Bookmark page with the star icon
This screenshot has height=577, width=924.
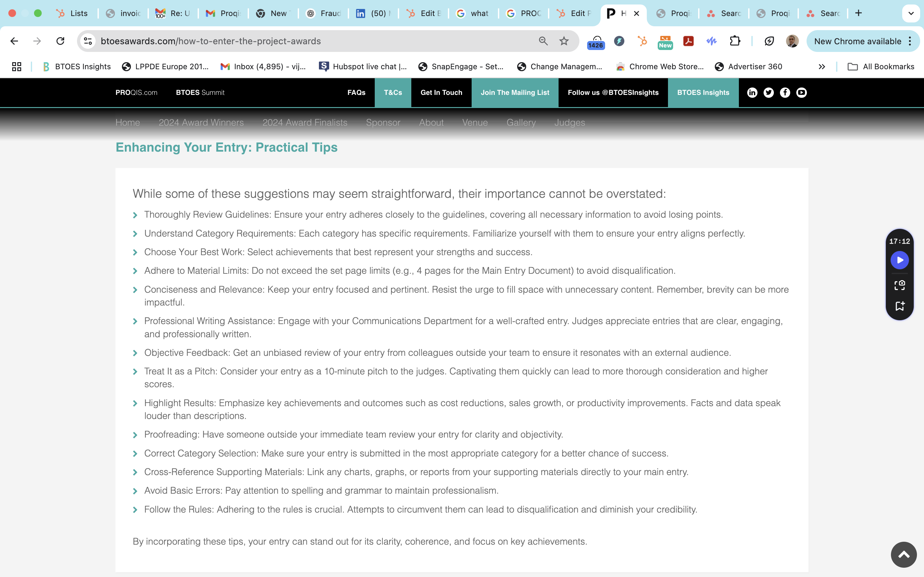[x=564, y=41]
